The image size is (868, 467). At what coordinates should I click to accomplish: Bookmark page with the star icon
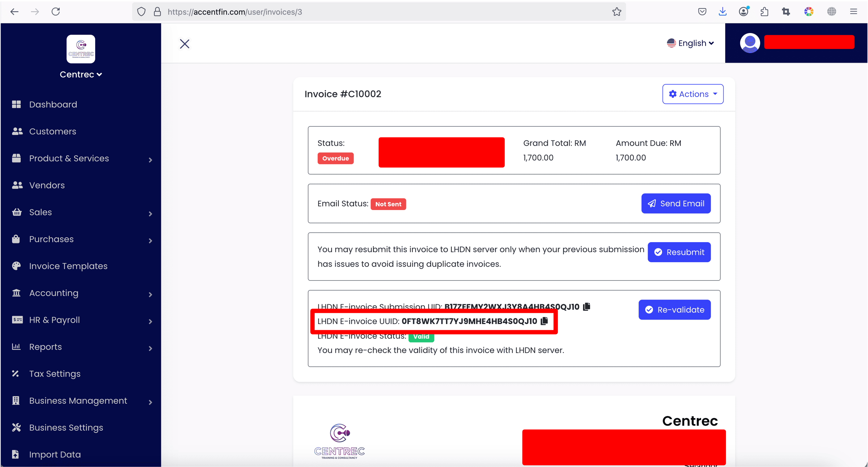click(617, 12)
